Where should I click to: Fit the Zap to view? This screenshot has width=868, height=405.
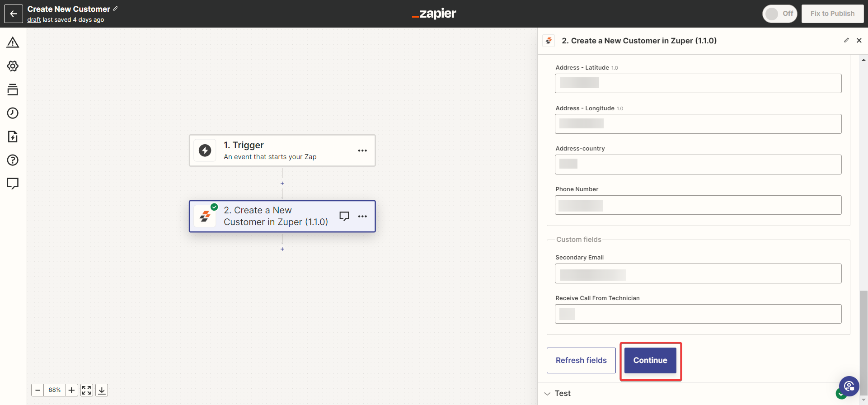[87, 390]
